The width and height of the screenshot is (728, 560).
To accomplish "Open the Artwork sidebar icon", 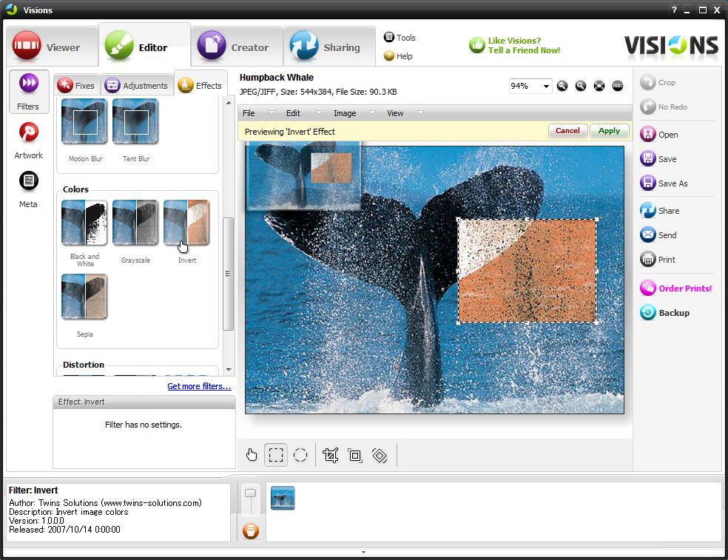I will click(29, 141).
